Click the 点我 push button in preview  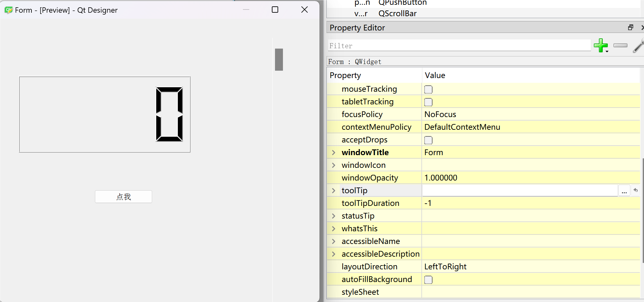[124, 197]
